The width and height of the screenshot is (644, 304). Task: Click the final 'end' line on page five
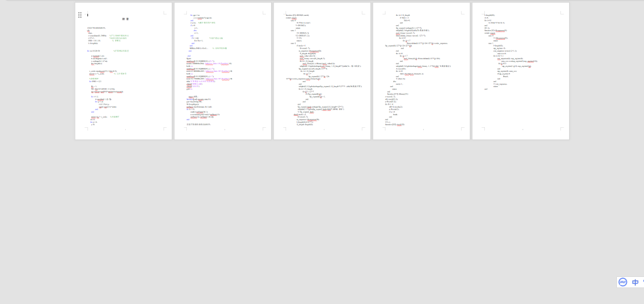(486, 89)
